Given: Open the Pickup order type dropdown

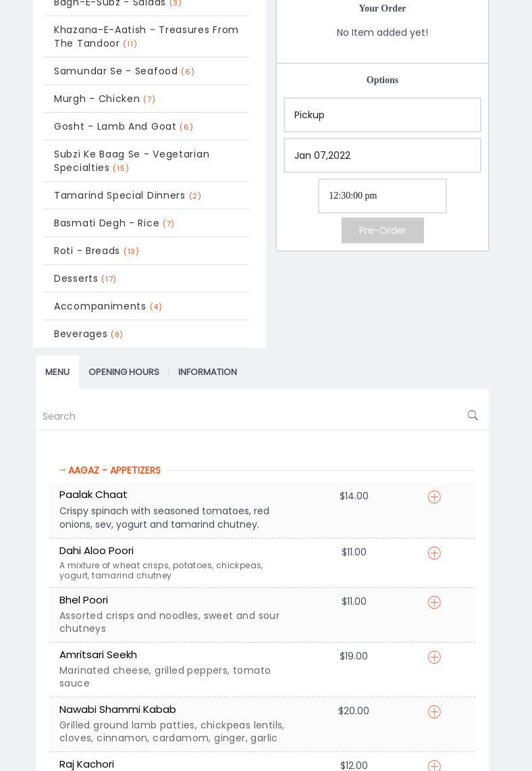Looking at the screenshot, I should (x=382, y=115).
